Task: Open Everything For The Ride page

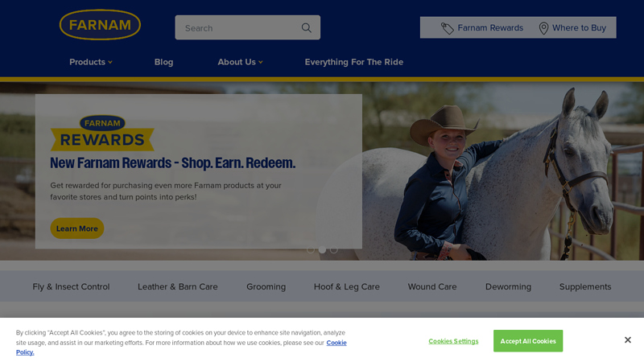Action: (354, 62)
